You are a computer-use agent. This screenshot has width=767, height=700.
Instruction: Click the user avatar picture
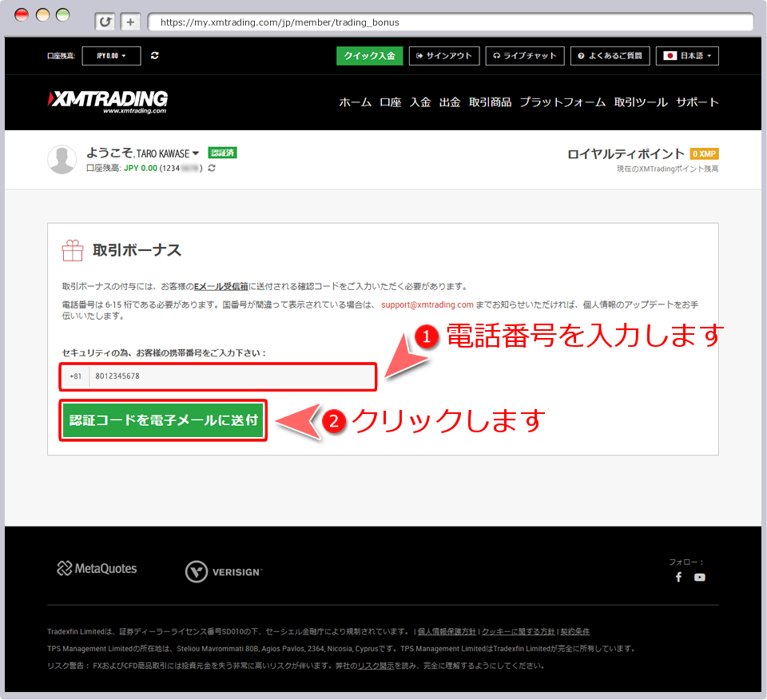click(x=62, y=160)
